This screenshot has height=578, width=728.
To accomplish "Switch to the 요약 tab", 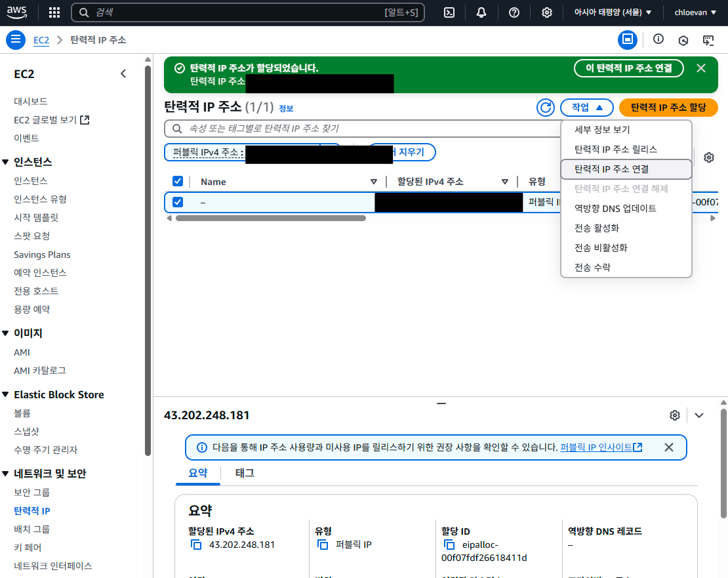I will [x=198, y=473].
